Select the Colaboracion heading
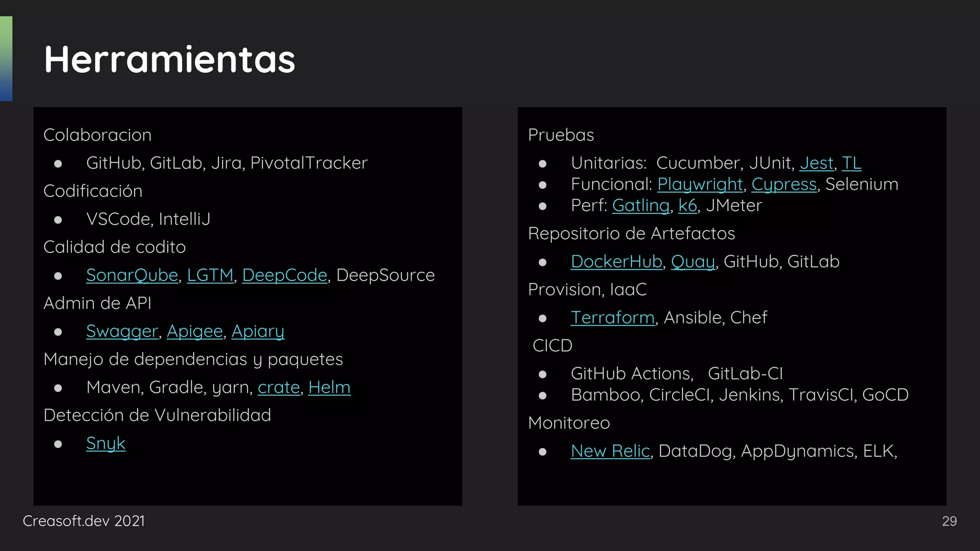 tap(98, 135)
